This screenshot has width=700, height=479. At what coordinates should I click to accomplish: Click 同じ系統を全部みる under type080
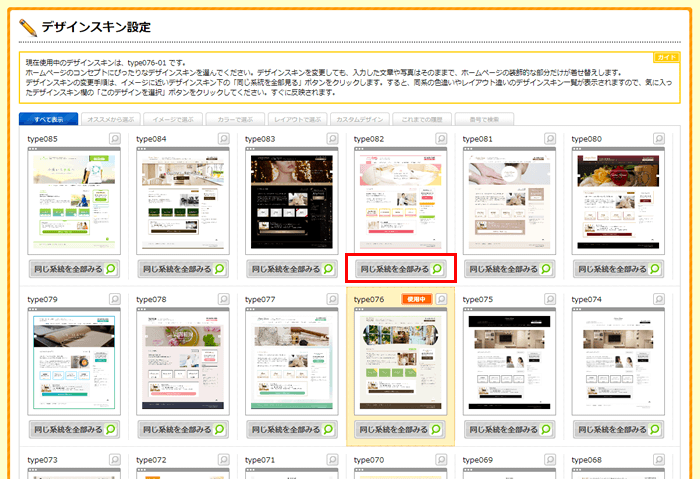(x=618, y=269)
